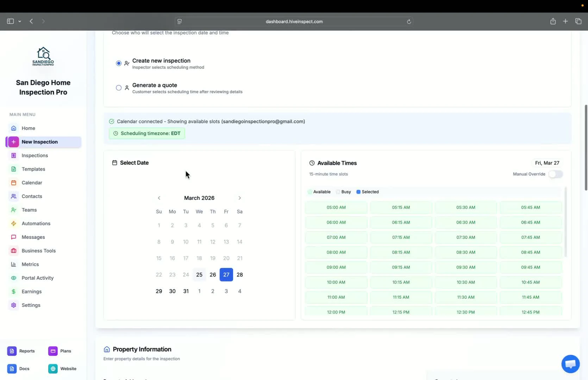The height and width of the screenshot is (380, 588).
Task: Select March 28 in calendar
Action: 240,275
